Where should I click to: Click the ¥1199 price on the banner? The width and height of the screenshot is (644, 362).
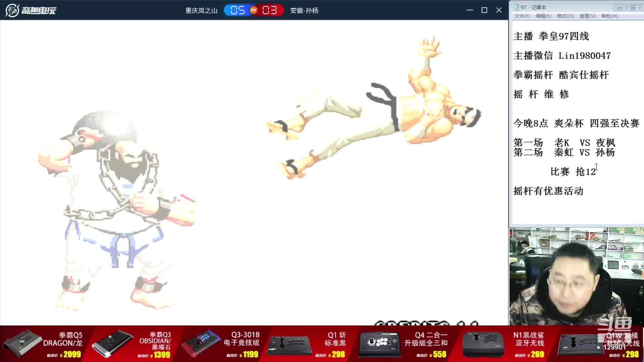(249, 355)
